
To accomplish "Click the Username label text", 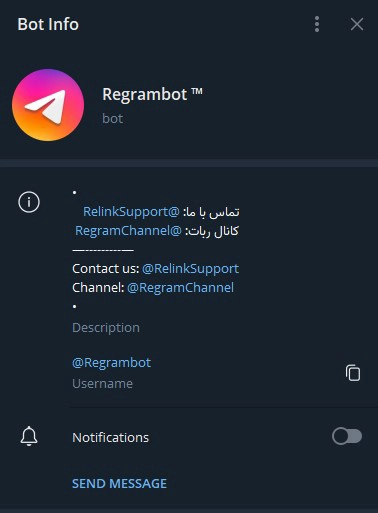I will coord(102,384).
